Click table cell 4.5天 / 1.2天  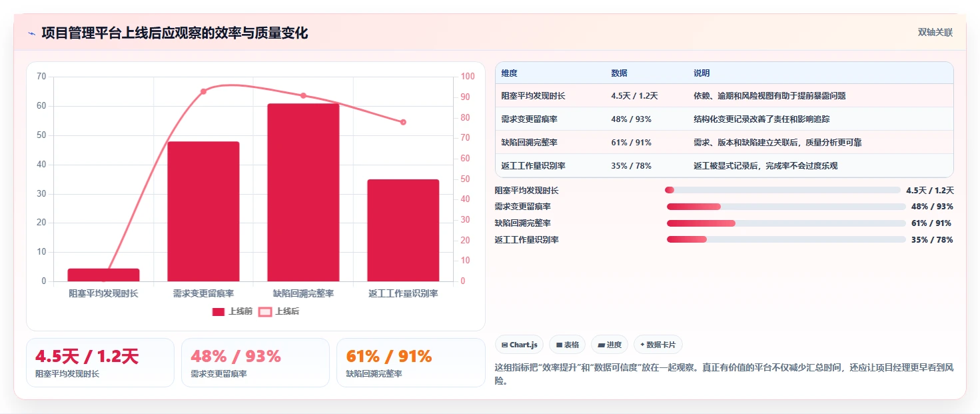tap(634, 96)
